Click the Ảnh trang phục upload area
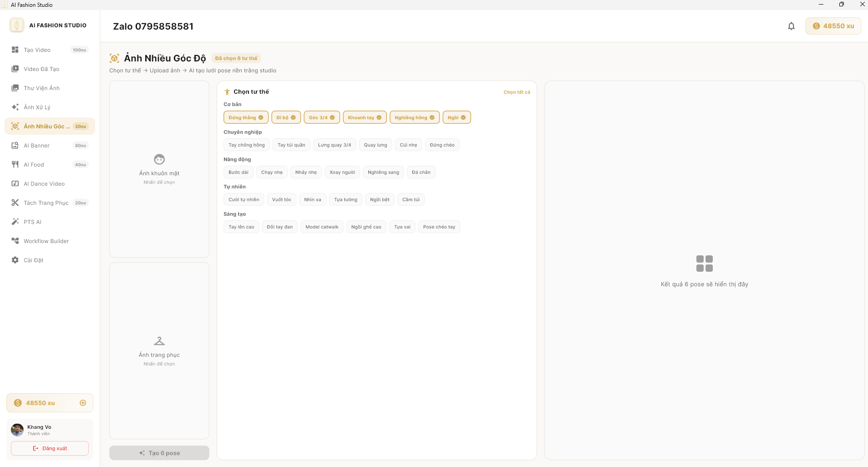The width and height of the screenshot is (868, 467). click(x=159, y=351)
